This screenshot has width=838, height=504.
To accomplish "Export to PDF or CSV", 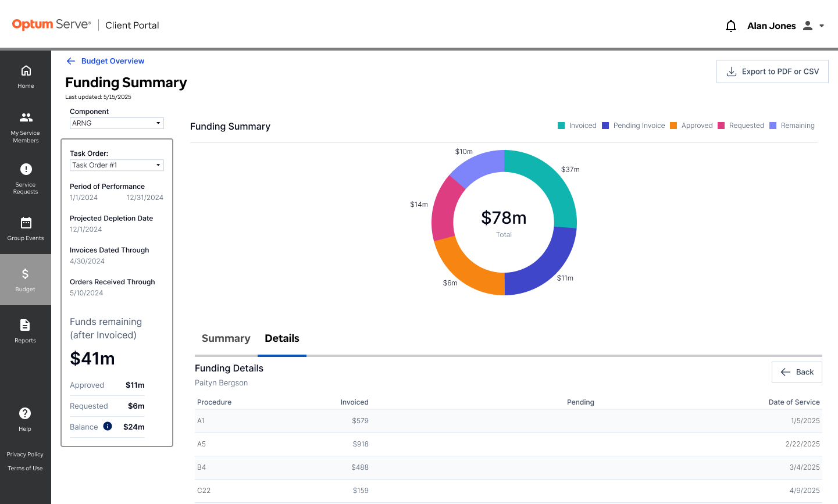I will point(772,72).
